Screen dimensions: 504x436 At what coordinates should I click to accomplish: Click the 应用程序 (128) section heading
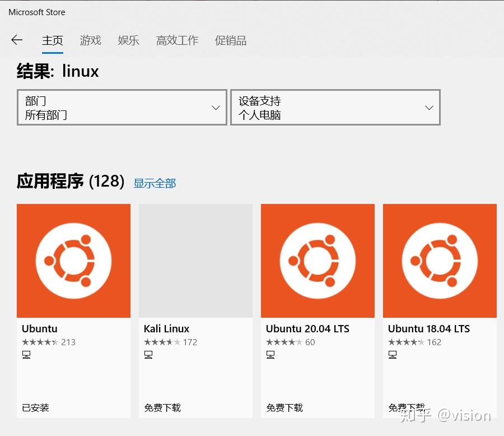71,181
